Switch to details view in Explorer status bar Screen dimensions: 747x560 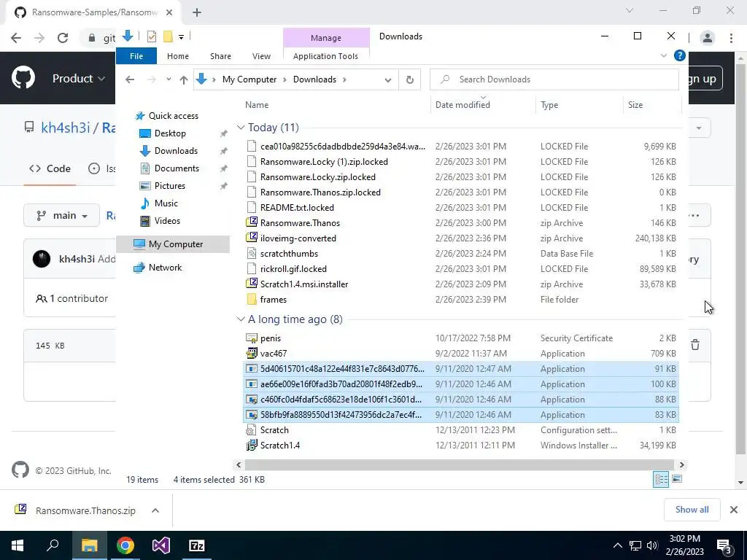[661, 479]
